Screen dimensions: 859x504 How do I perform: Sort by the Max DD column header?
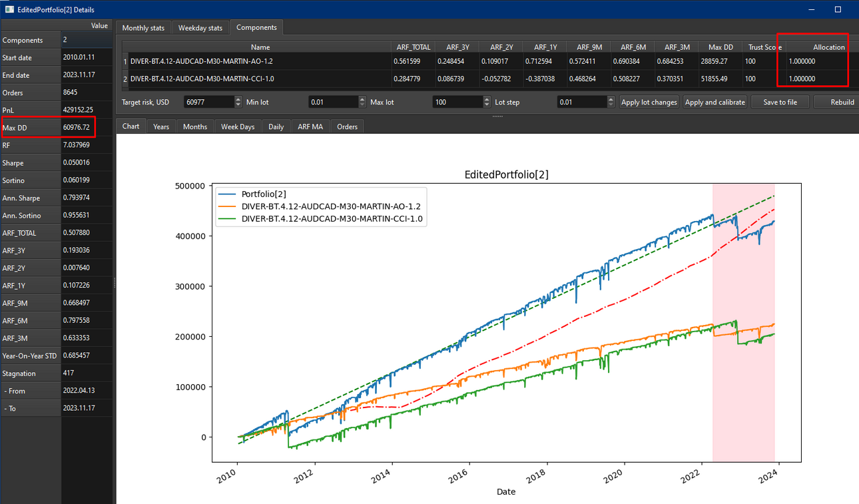point(720,47)
